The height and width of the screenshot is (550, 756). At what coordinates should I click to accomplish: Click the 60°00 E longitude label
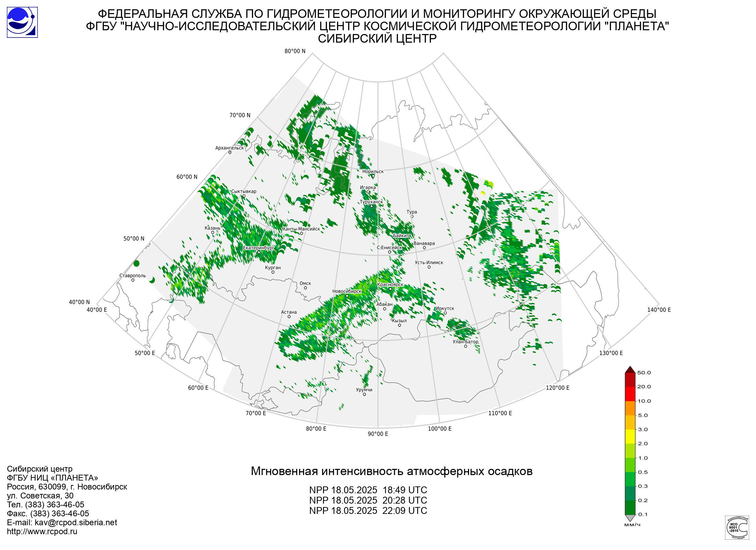pyautogui.click(x=198, y=388)
